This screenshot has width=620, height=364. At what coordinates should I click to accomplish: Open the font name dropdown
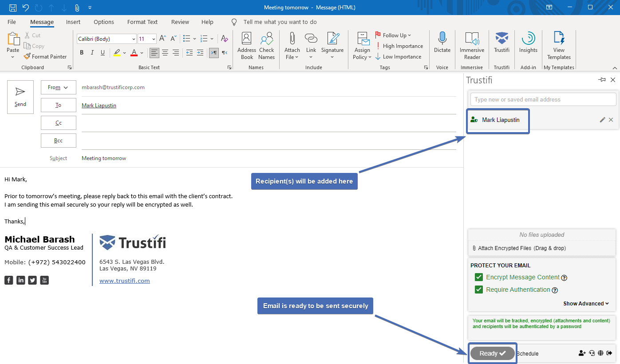134,39
